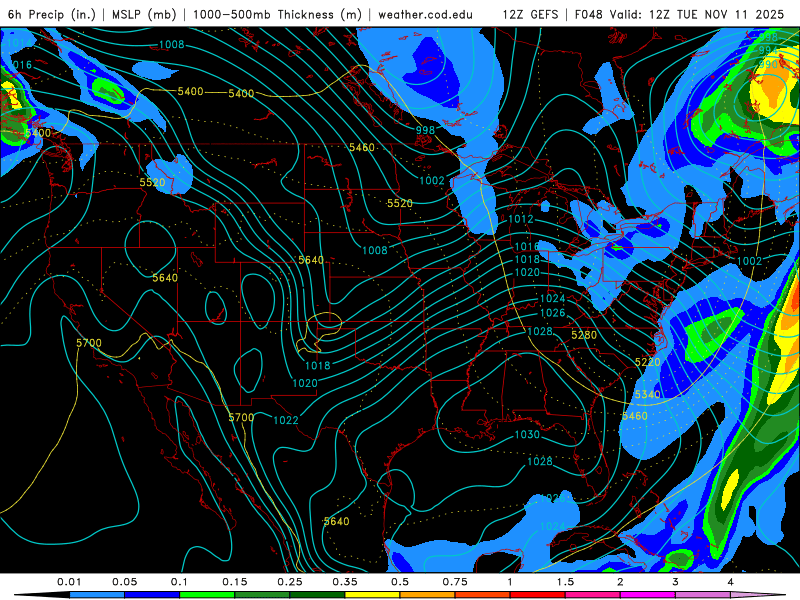
Task: Click the 994 isobar label at the upper right
Action: pyautogui.click(x=768, y=51)
